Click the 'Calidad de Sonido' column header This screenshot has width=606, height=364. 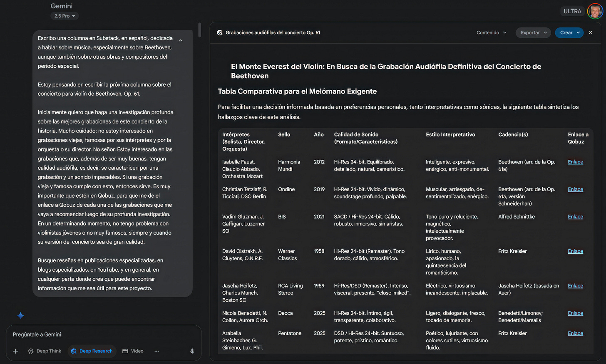click(365, 138)
